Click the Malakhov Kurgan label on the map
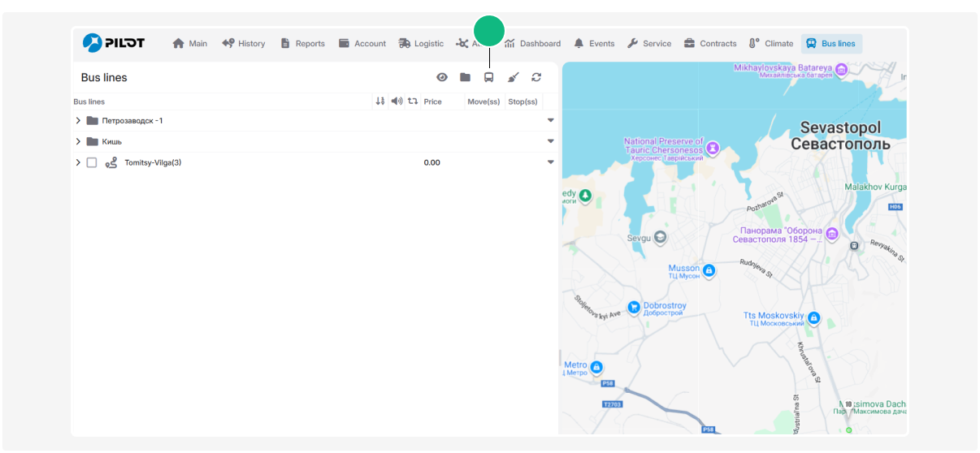Screen dimensions: 980x453 (876, 187)
